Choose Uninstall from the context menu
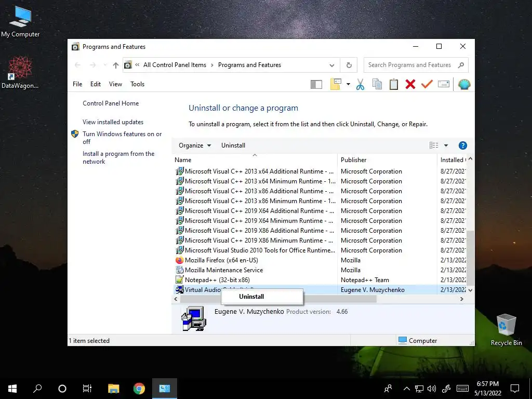Image resolution: width=532 pixels, height=399 pixels. pyautogui.click(x=262, y=297)
